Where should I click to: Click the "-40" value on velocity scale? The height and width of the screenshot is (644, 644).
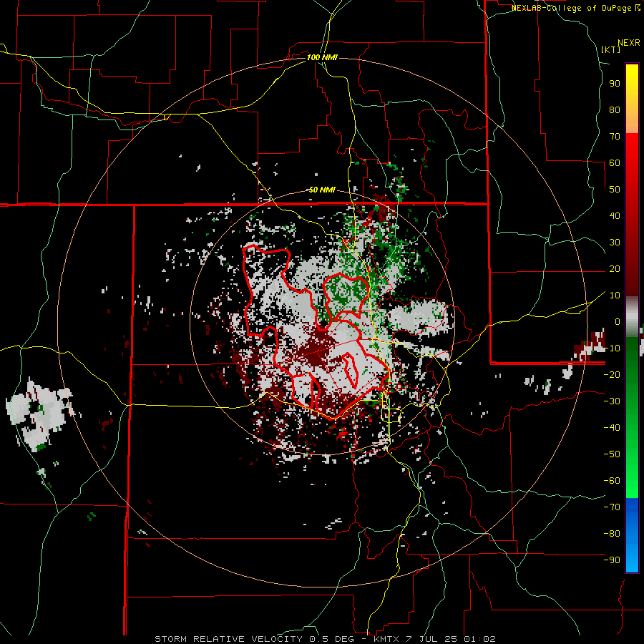[x=612, y=428]
